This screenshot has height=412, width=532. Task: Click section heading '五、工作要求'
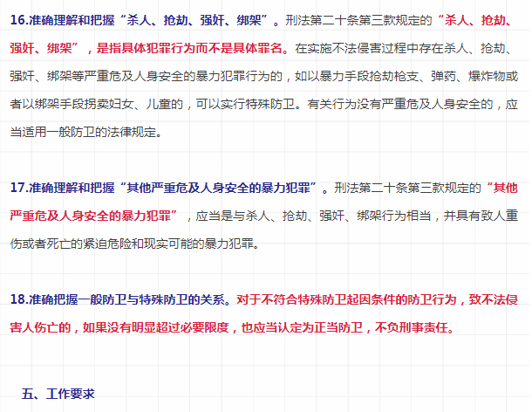point(58,394)
